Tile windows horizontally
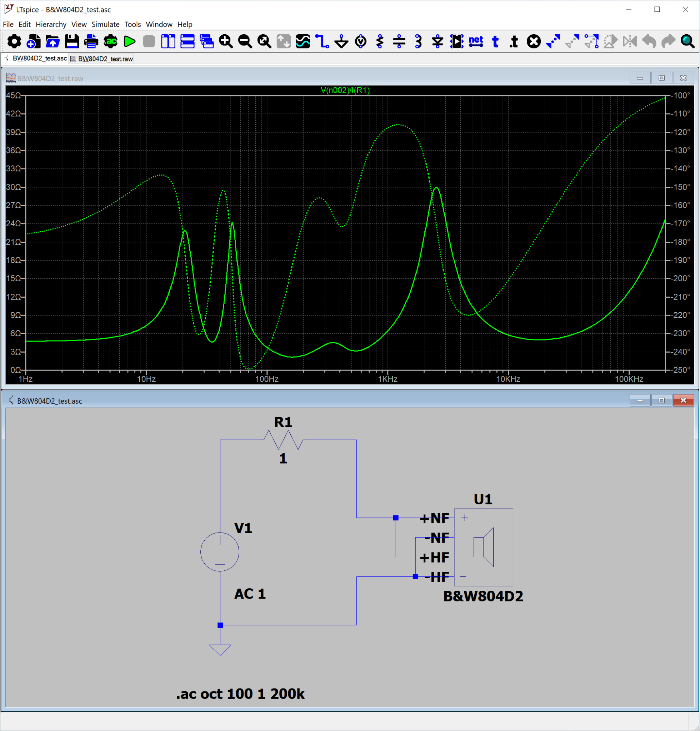 click(187, 41)
